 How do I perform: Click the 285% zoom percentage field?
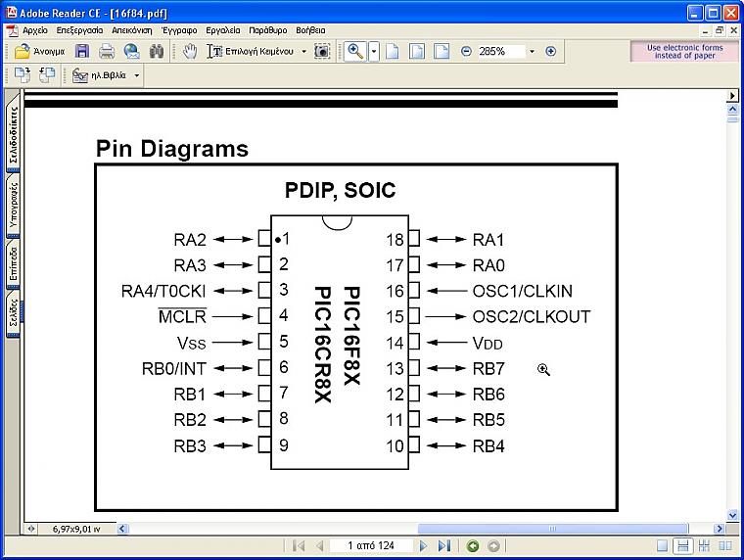500,51
